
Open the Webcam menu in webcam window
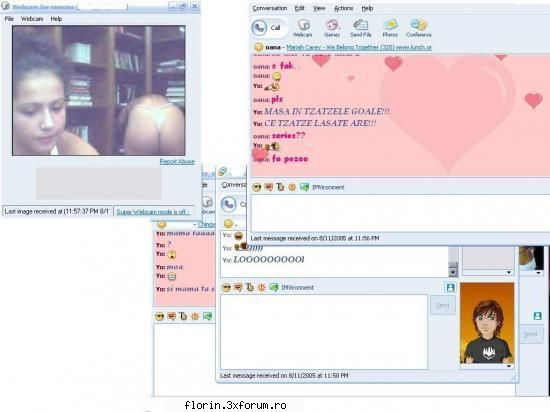32,19
